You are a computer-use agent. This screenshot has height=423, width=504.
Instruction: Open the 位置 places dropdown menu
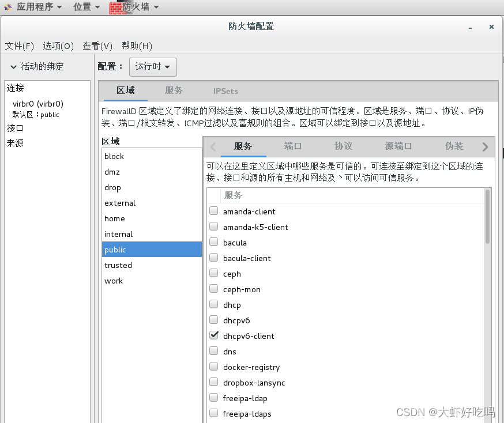point(86,7)
